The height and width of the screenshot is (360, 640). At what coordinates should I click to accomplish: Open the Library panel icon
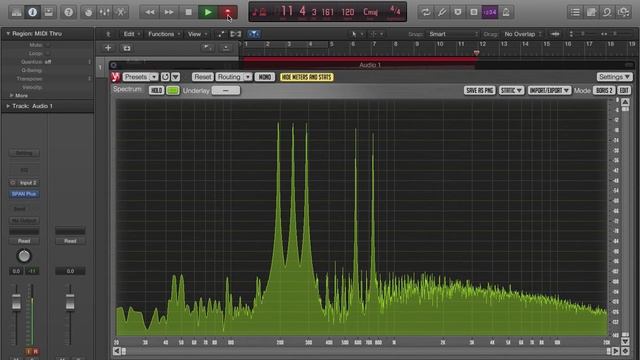point(16,12)
